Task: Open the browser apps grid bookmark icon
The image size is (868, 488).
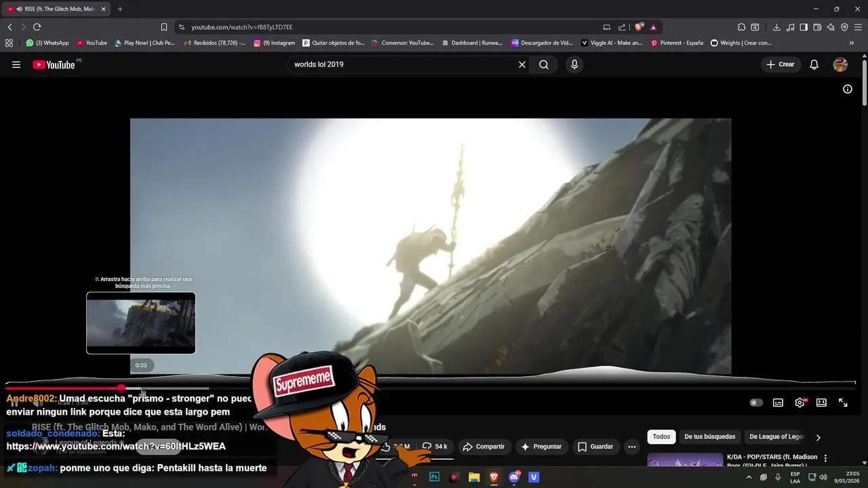Action: pos(9,43)
